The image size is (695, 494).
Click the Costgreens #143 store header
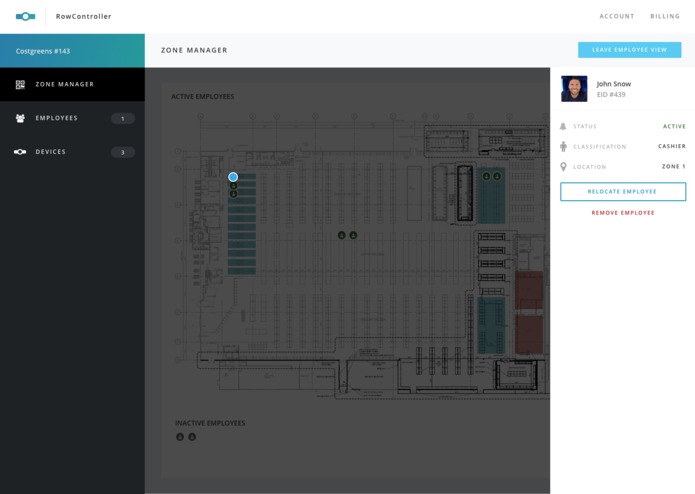tap(72, 51)
